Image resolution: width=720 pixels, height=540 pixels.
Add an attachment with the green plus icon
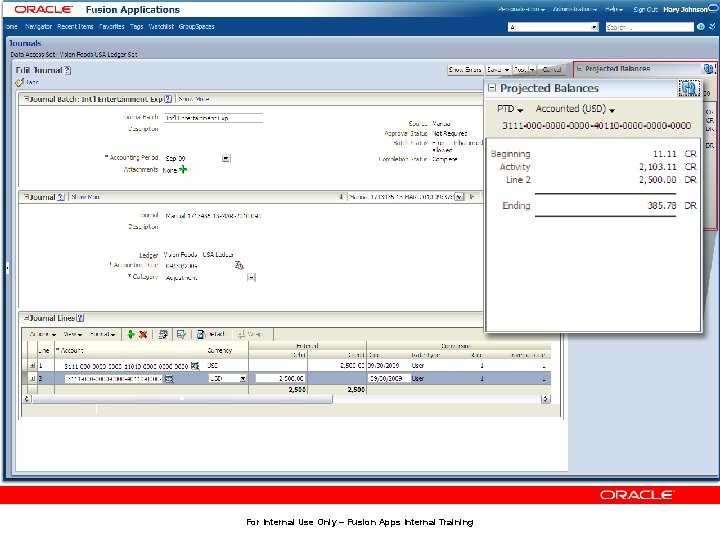(183, 170)
